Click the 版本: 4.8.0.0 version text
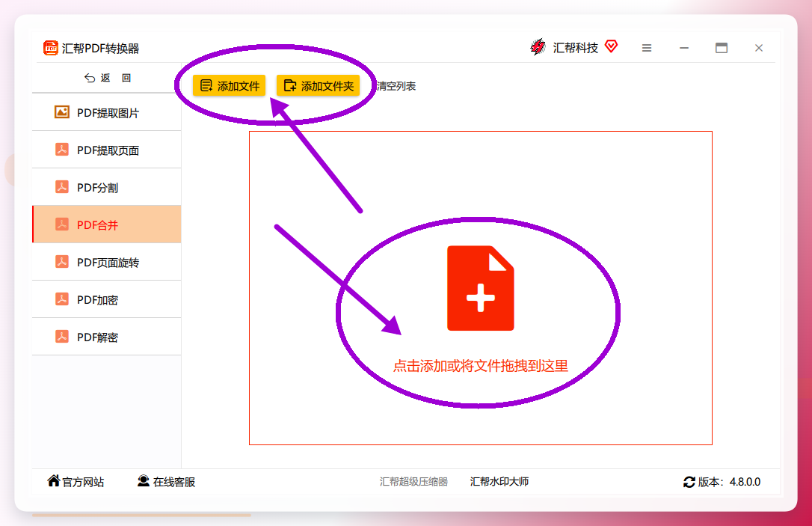 tap(729, 482)
